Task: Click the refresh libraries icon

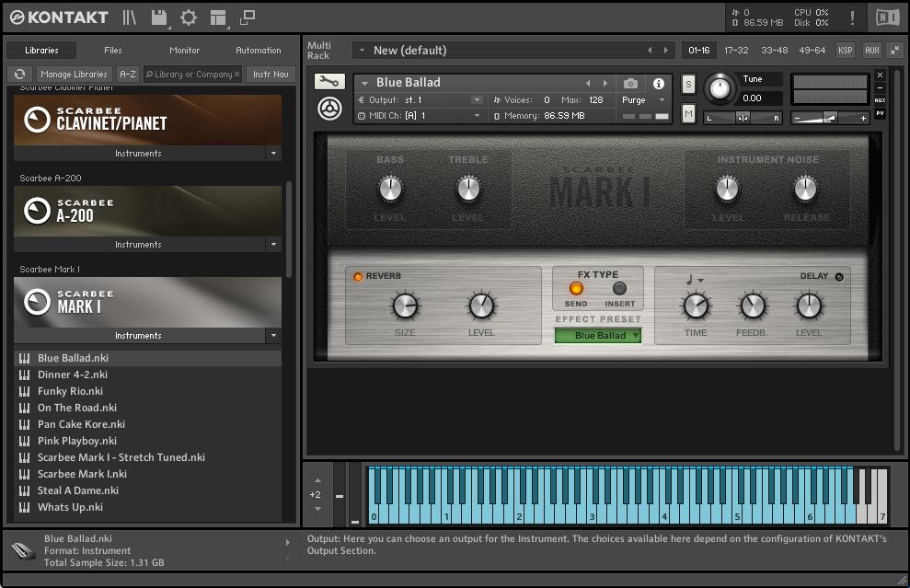Action: click(x=18, y=75)
